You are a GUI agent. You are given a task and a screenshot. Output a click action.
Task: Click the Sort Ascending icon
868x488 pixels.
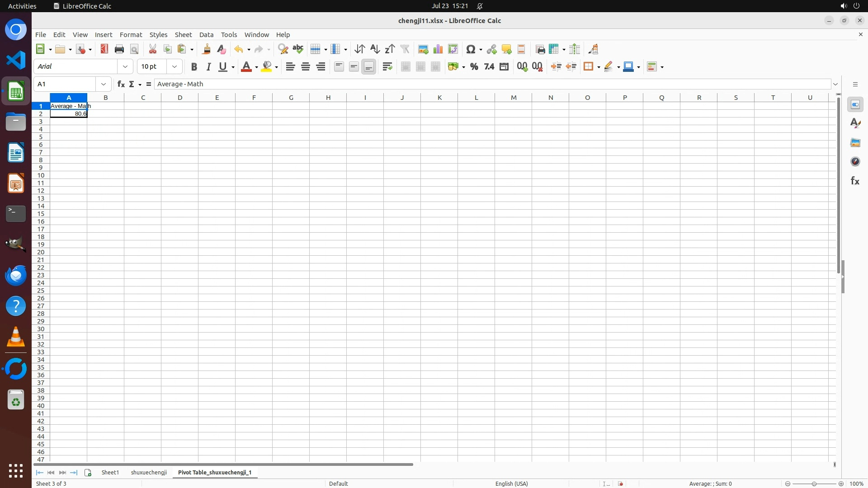[375, 49]
